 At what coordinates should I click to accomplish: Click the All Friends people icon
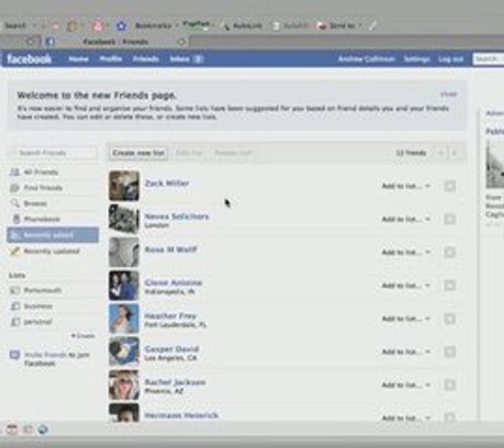(x=15, y=172)
